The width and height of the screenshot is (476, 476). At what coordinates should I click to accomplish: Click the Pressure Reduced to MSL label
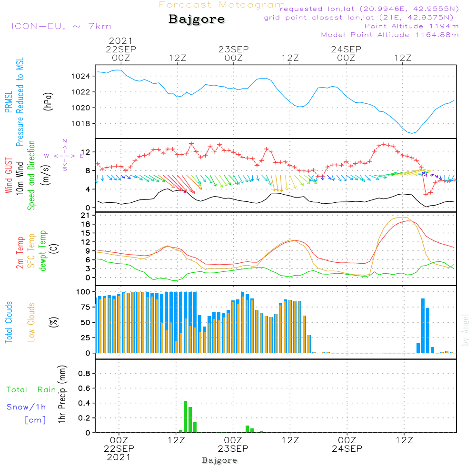pyautogui.click(x=20, y=102)
